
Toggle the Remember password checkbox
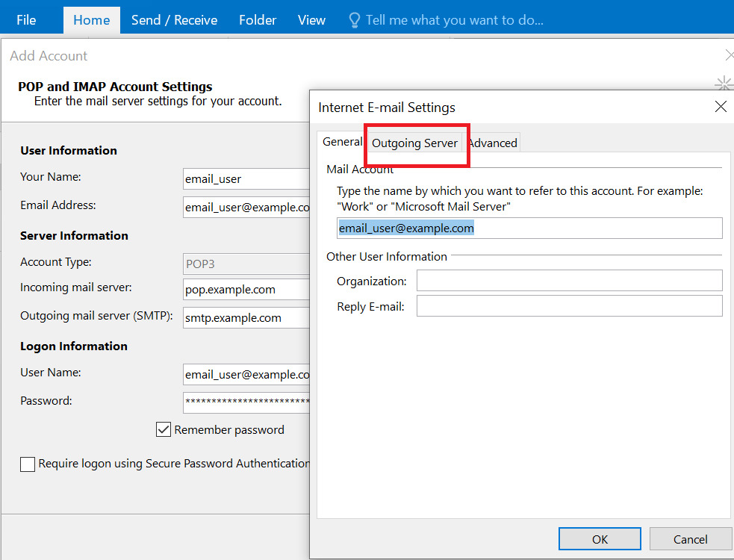164,429
